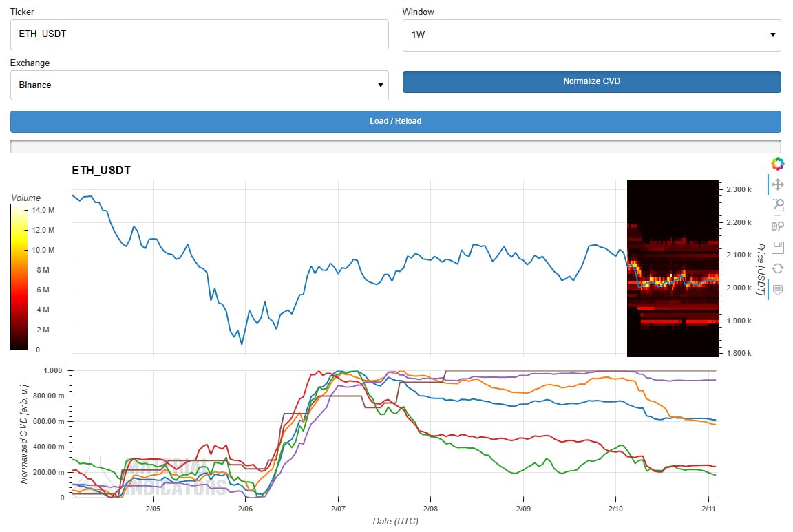Click the ETH_USDT chart title
This screenshot has height=532, width=793.
(101, 170)
